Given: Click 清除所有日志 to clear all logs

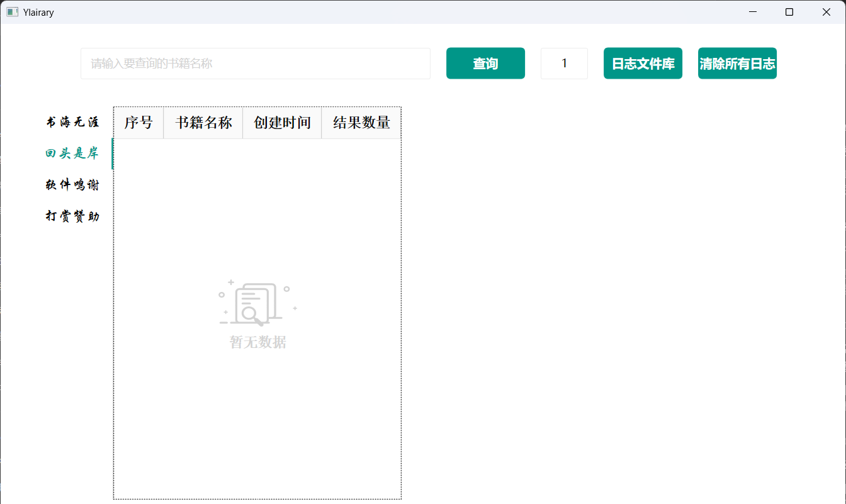Looking at the screenshot, I should point(737,63).
